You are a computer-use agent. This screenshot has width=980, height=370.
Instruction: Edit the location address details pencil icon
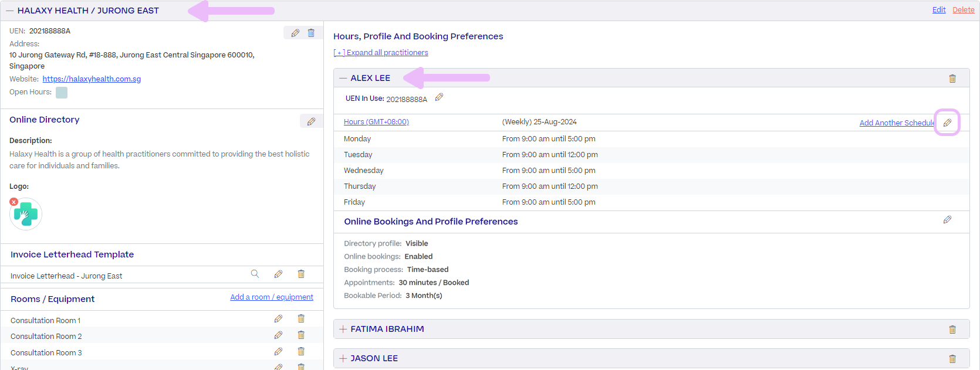[x=295, y=33]
